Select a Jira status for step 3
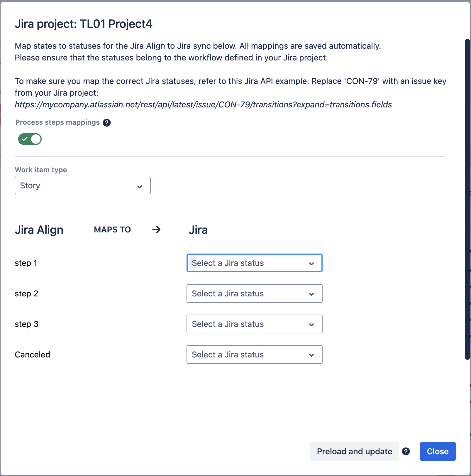This screenshot has width=471, height=476. [254, 324]
